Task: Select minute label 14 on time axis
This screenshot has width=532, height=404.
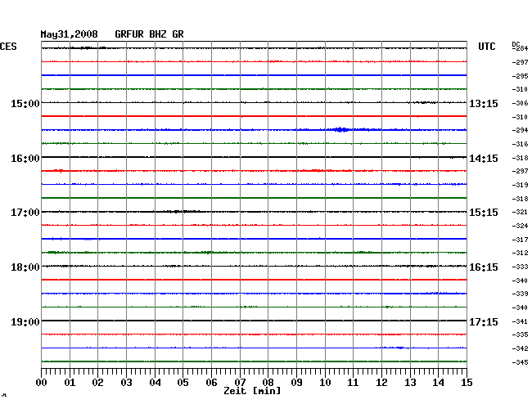Action: 438,383
